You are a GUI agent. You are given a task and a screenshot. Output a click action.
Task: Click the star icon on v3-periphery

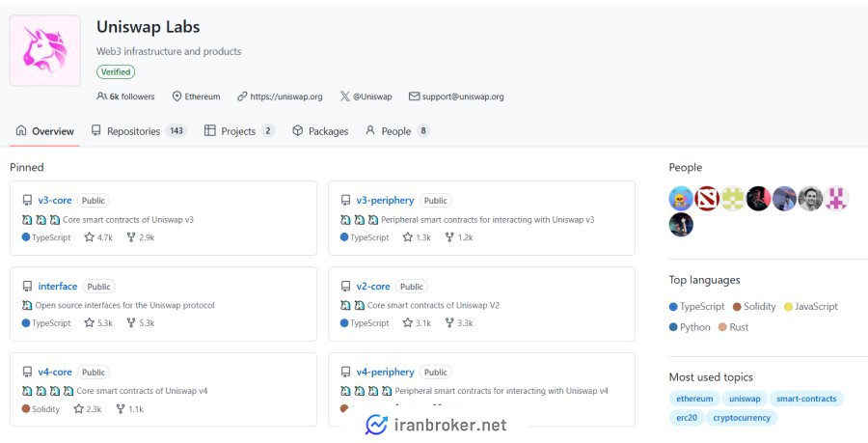coord(408,237)
